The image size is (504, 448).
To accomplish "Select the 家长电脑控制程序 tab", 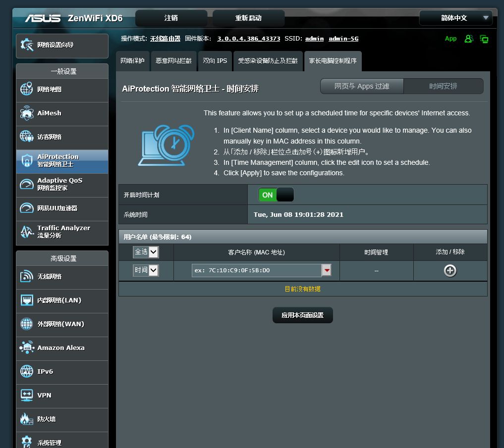I will tap(333, 61).
